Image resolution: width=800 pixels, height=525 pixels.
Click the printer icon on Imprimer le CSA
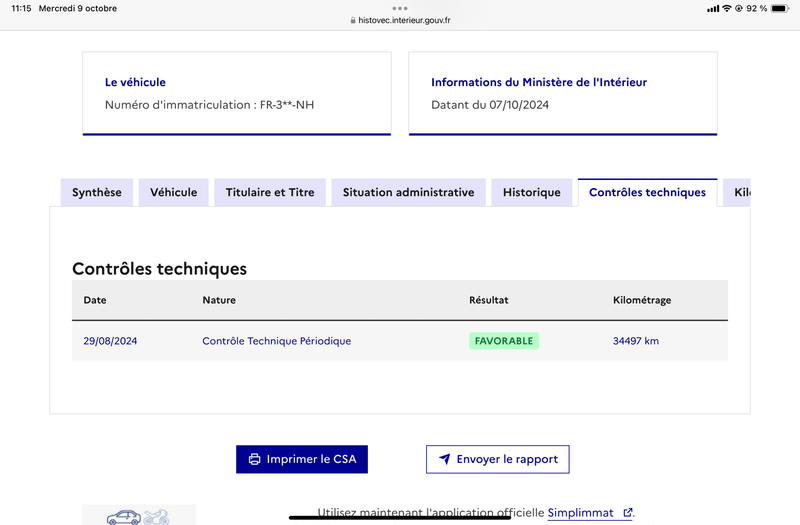point(254,459)
